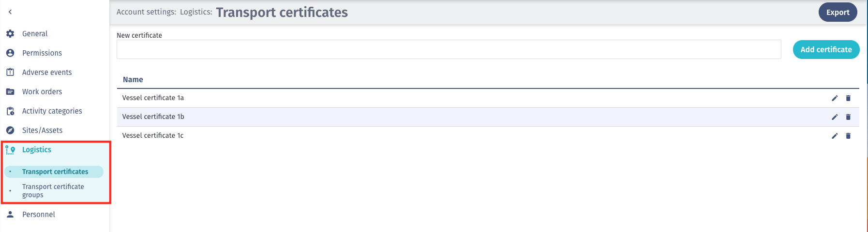The image size is (868, 232).
Task: Open the Work orders settings
Action: point(42,92)
